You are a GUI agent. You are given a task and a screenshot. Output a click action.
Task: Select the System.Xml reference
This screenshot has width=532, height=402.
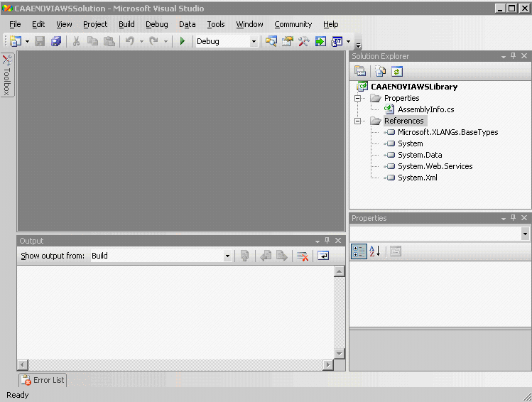point(418,178)
